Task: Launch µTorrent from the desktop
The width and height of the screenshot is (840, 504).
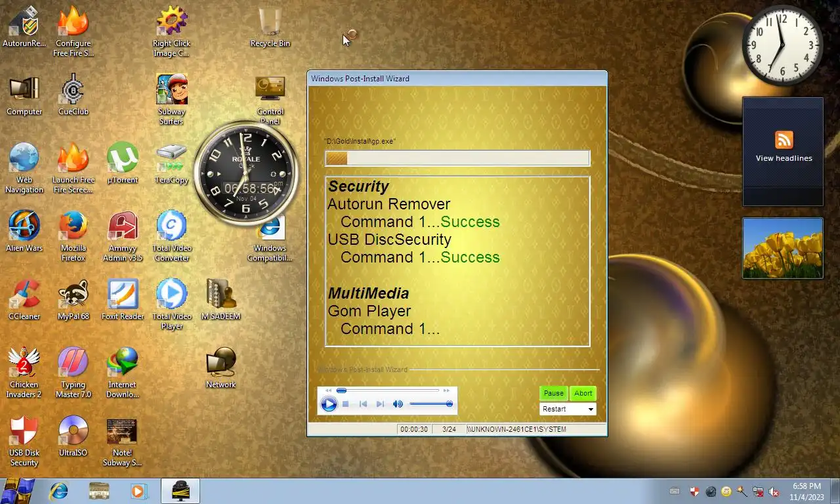Action: 123,164
